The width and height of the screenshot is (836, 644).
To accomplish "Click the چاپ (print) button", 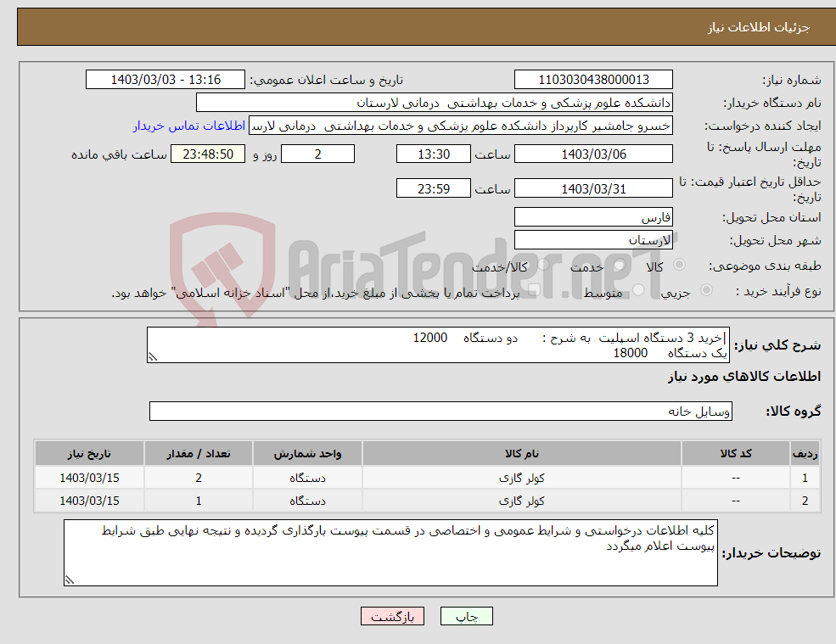I will pyautogui.click(x=467, y=616).
